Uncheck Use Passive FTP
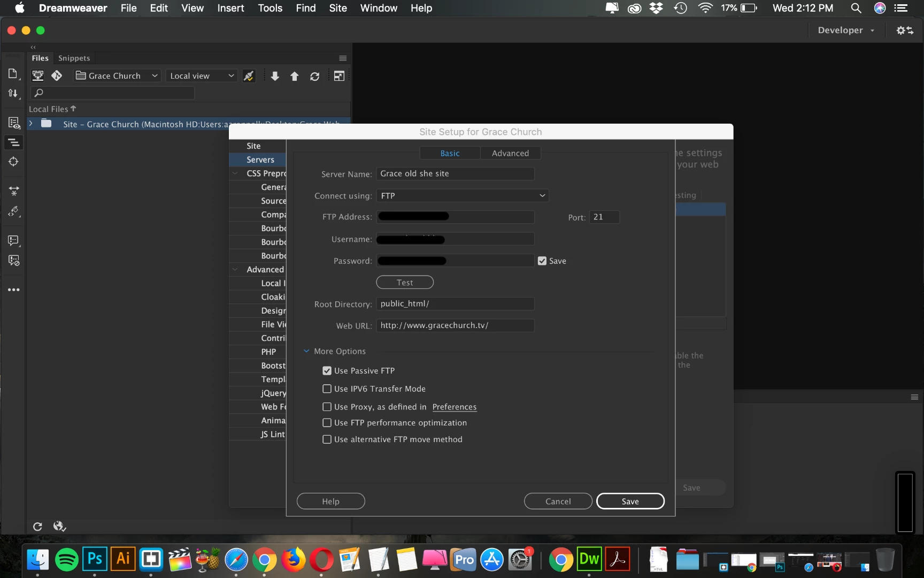The height and width of the screenshot is (578, 924). tap(327, 371)
